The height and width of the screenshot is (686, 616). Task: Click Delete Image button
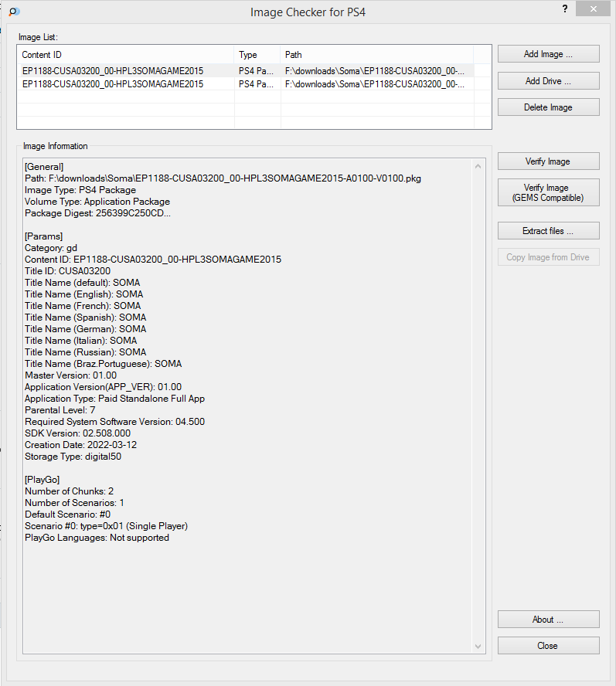(548, 107)
